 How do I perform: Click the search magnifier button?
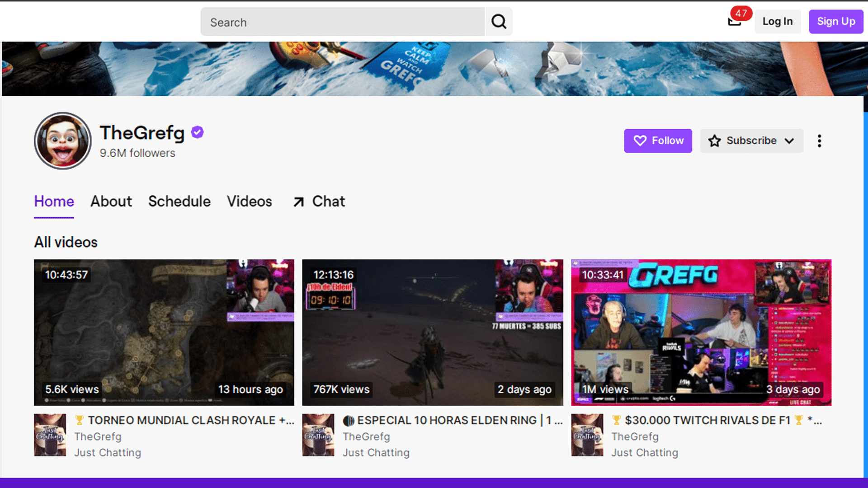499,21
